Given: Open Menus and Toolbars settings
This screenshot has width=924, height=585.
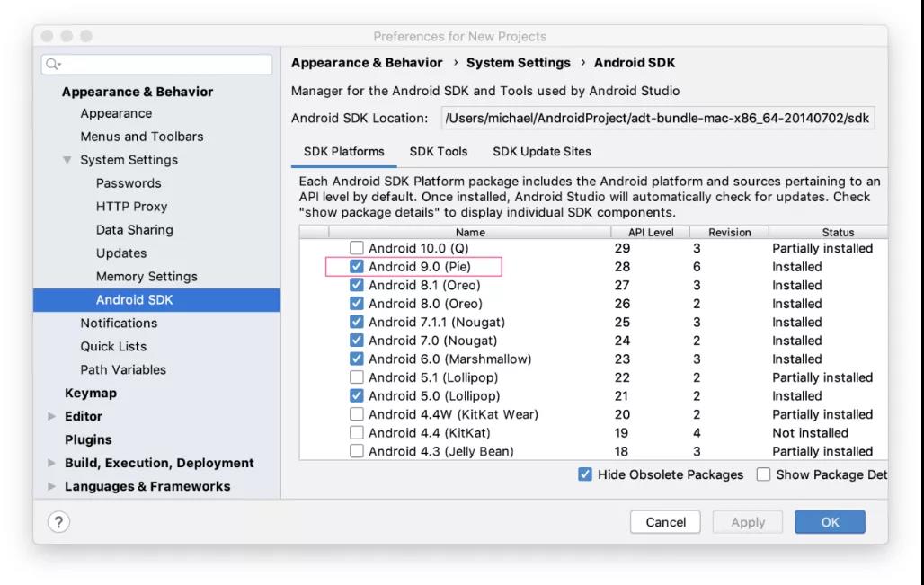Looking at the screenshot, I should coord(142,136).
